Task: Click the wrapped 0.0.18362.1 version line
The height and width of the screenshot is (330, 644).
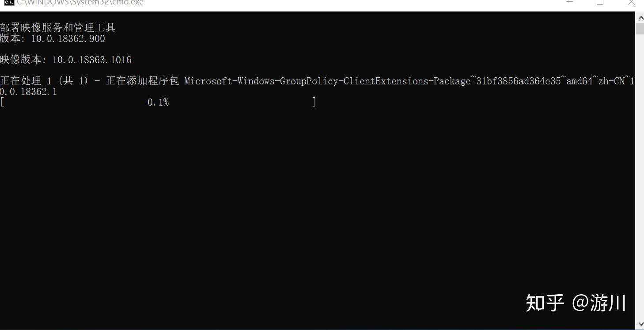Action: point(29,92)
